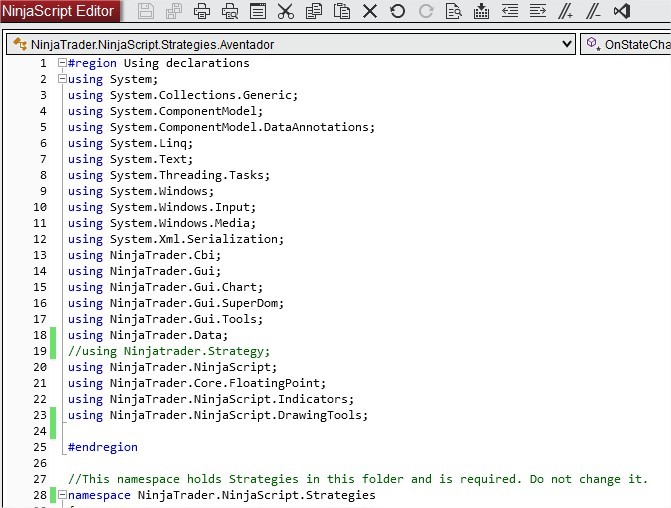Click the text 'System.Windows.Media'
The image size is (671, 508).
point(180,223)
